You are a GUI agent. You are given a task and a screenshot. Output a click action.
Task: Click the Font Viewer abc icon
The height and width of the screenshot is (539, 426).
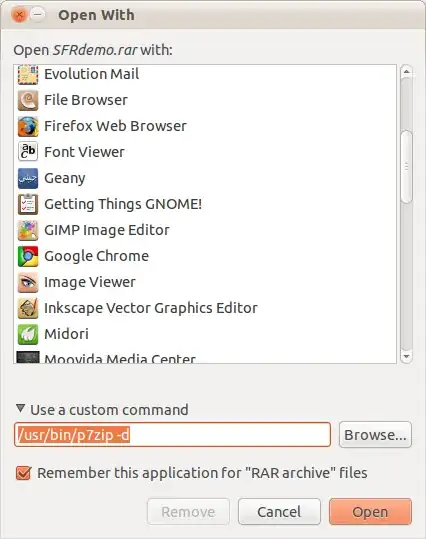pos(28,152)
